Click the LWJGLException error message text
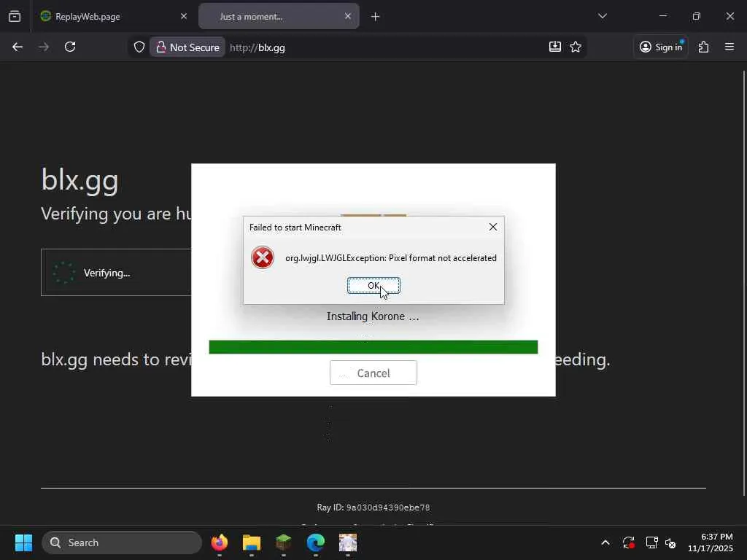This screenshot has width=747, height=560. [x=391, y=257]
